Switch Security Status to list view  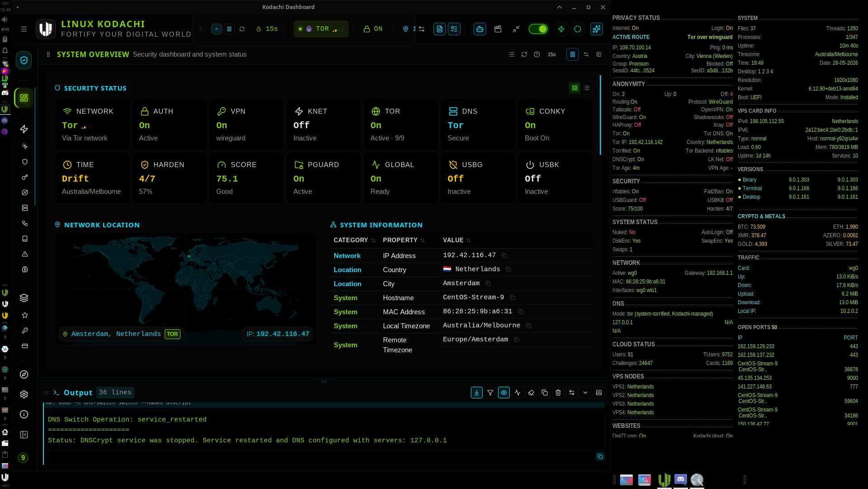[x=587, y=88]
